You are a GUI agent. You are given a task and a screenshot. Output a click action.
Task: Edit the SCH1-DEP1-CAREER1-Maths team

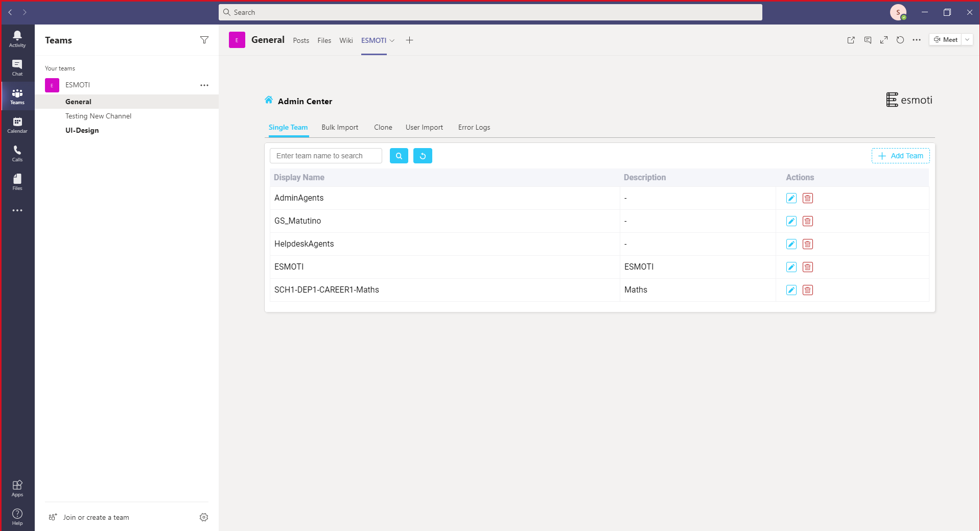click(x=791, y=290)
